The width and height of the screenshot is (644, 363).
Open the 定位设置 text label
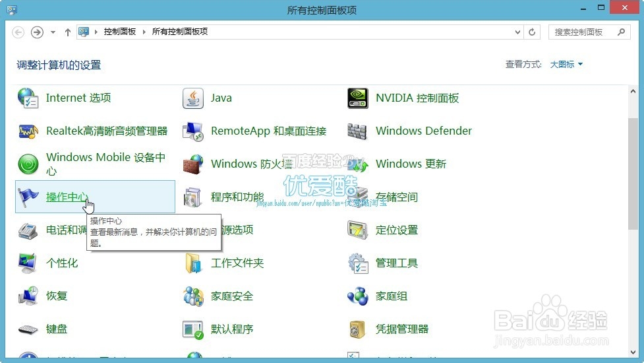pos(396,230)
